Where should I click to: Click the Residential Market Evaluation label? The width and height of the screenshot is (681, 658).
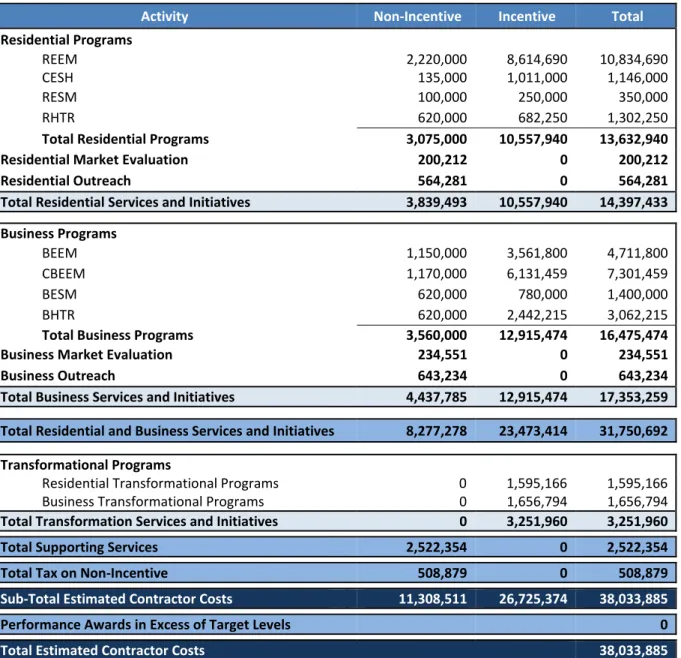[x=94, y=160]
